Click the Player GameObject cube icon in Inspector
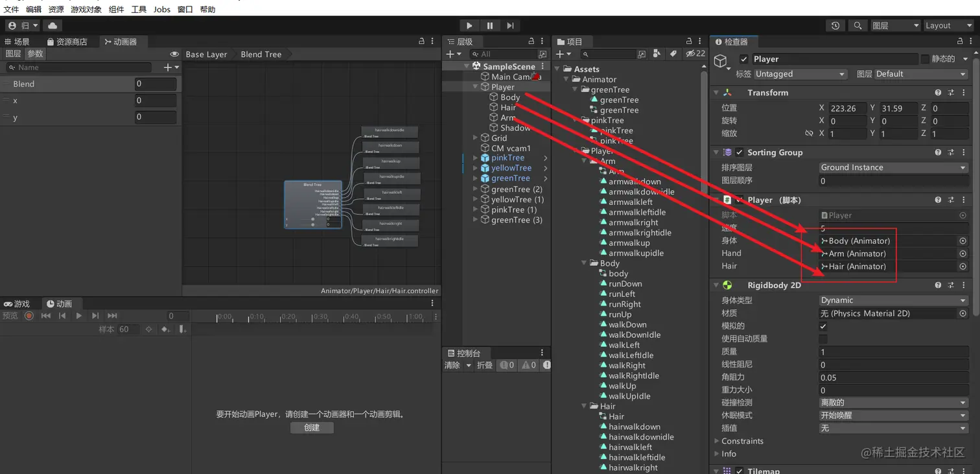980x474 pixels. (x=720, y=61)
